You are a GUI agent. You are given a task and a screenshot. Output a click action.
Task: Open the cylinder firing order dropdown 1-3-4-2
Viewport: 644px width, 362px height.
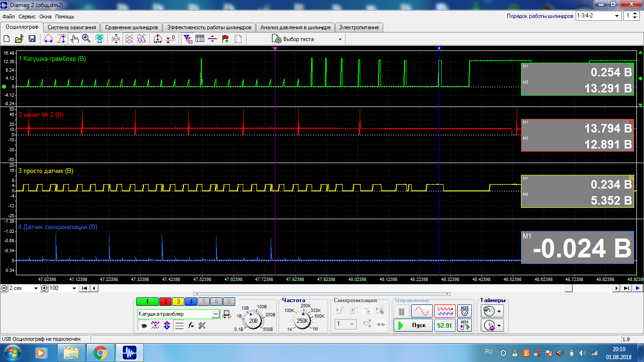(x=598, y=16)
